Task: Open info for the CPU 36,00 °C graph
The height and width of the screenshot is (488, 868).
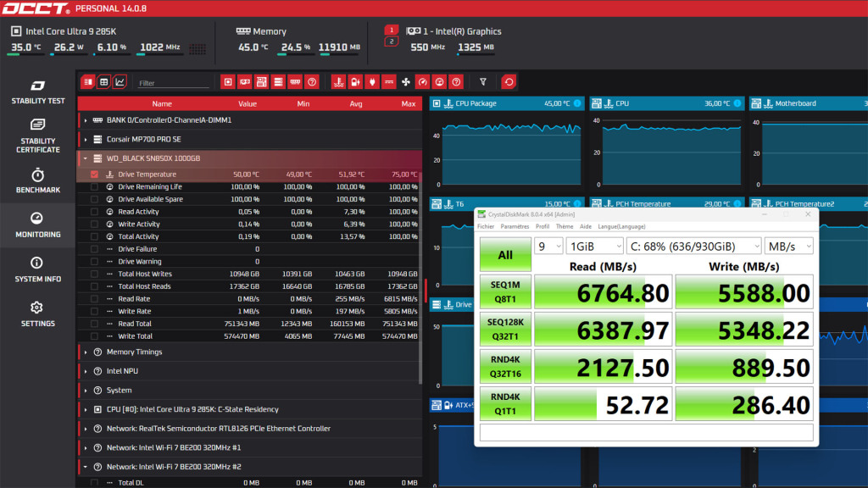Action: [x=737, y=103]
